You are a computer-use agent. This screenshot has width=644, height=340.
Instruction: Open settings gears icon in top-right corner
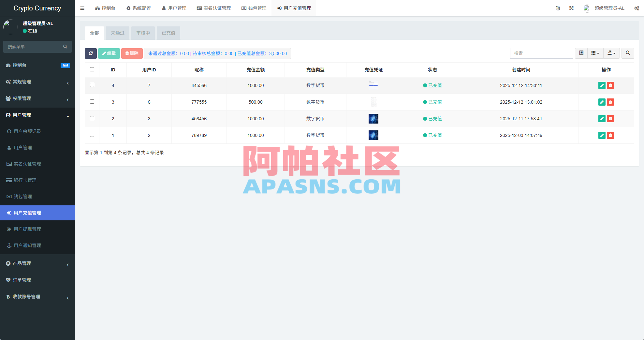(637, 8)
